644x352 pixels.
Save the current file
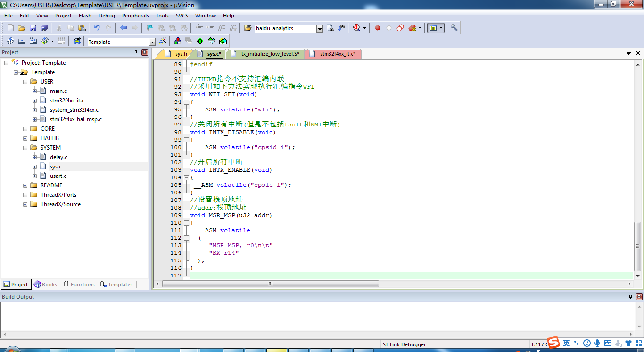33,28
